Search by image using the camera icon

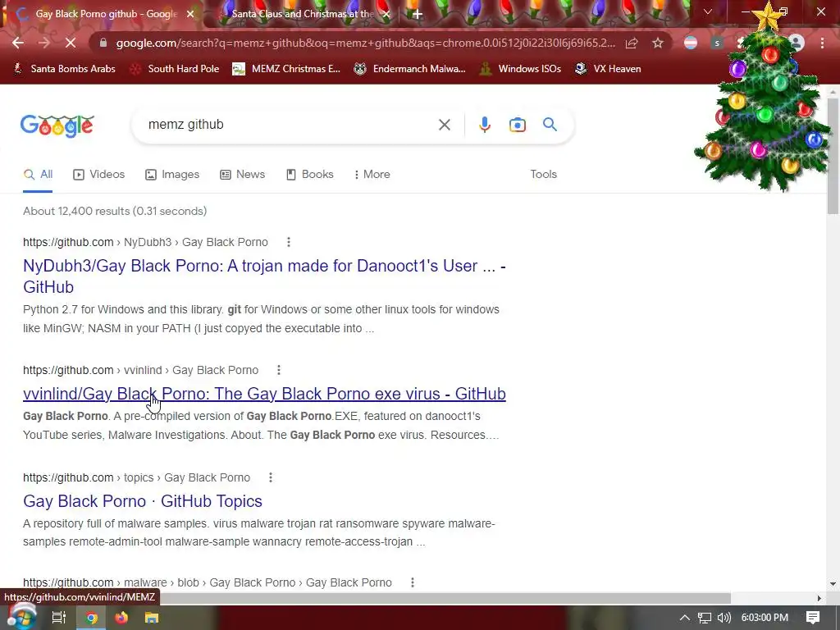point(517,125)
